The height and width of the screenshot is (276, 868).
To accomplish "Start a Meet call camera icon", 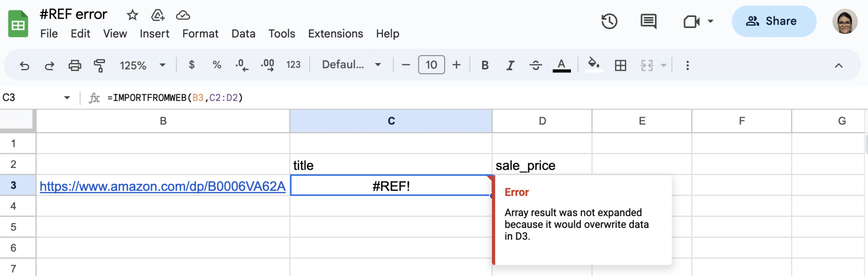I will (x=691, y=21).
